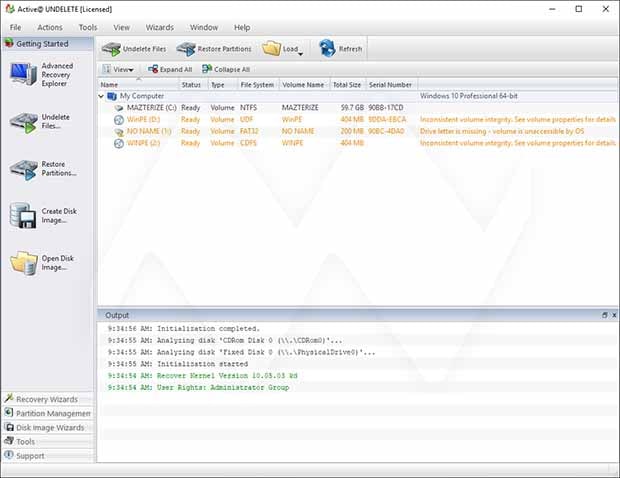This screenshot has height=478, width=620.
Task: Click the '9DDA-EBCA' serial number cell
Action: tap(387, 119)
